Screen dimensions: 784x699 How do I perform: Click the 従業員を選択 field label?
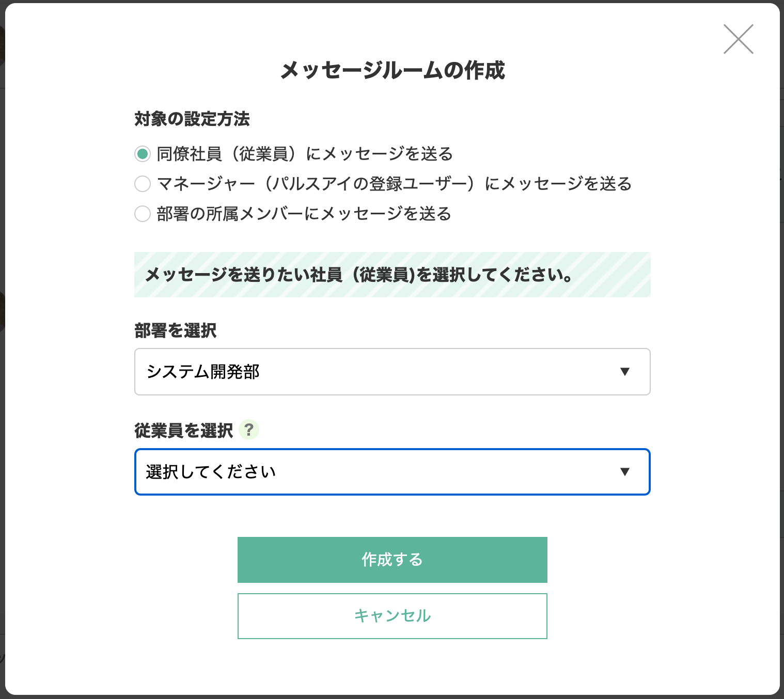point(184,430)
